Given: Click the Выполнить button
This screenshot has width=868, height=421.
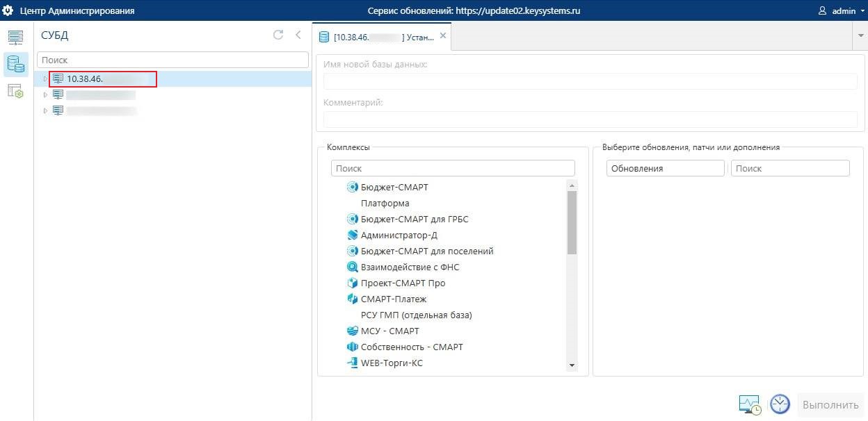Looking at the screenshot, I should coord(830,404).
